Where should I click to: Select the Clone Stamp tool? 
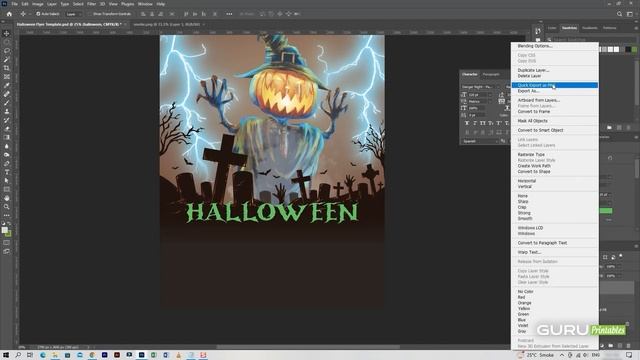pyautogui.click(x=7, y=111)
